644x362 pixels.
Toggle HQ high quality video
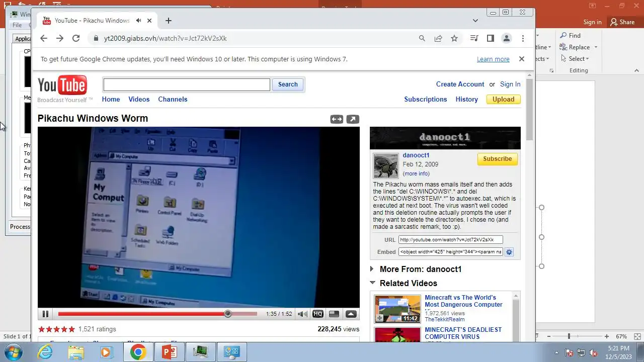click(x=317, y=314)
